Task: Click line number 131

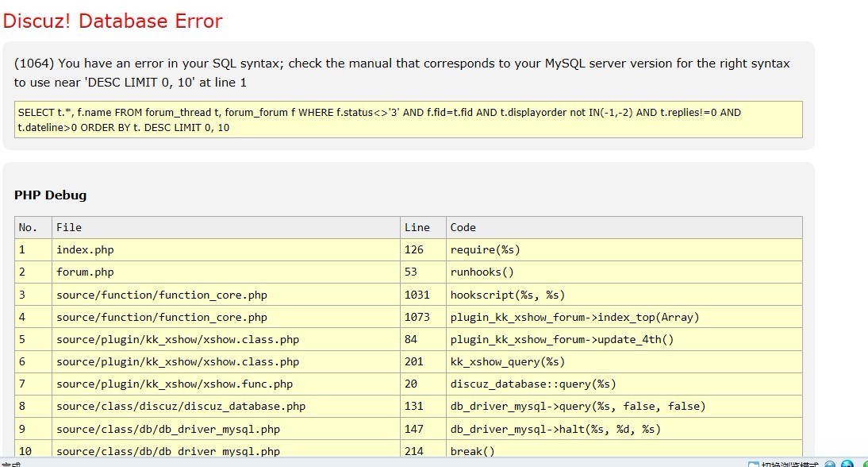Action: tap(423, 406)
